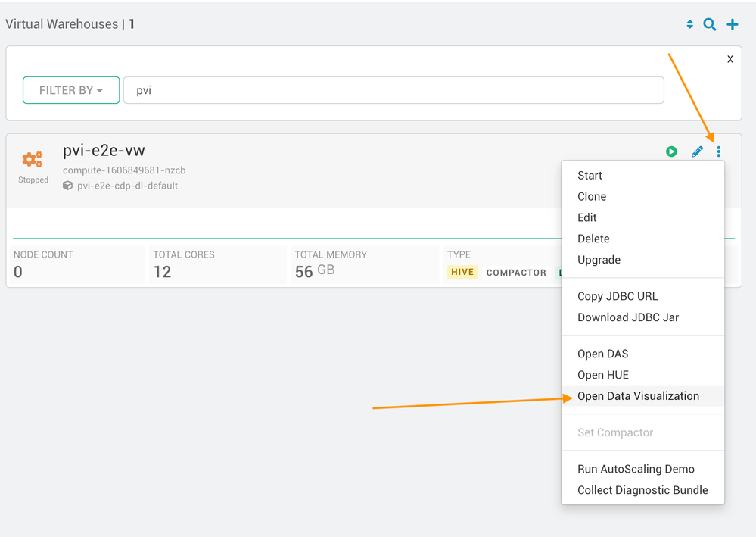Select Copy JDBC URL
This screenshot has width=756, height=537.
618,296
